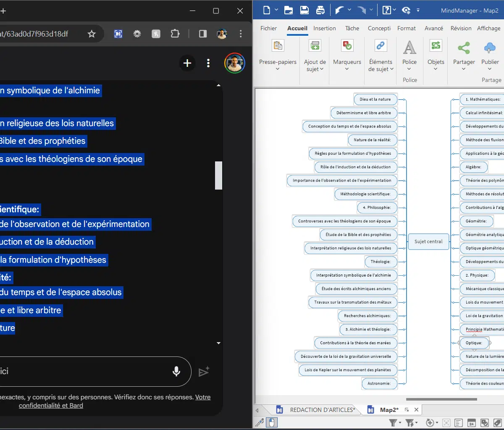Toggle Chrome side panel button
This screenshot has height=430, width=504.
point(203,34)
